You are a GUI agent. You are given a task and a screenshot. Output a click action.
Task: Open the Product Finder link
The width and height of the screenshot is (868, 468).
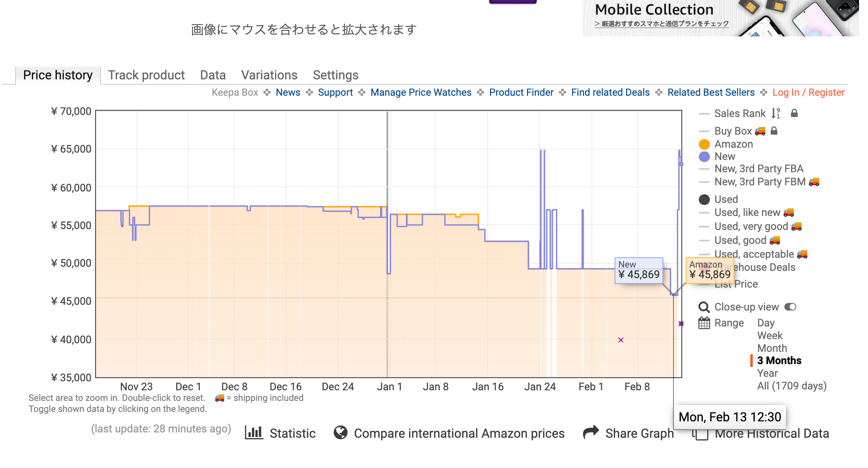tap(521, 92)
